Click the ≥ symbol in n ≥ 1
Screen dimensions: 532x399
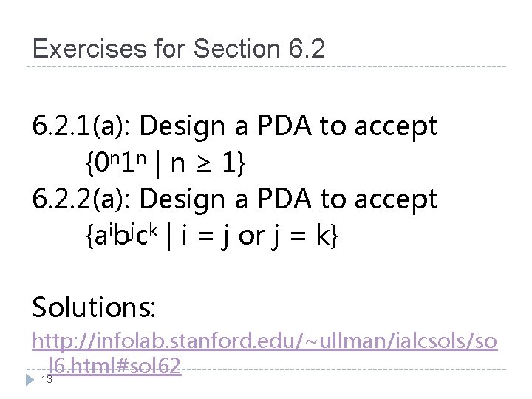204,163
